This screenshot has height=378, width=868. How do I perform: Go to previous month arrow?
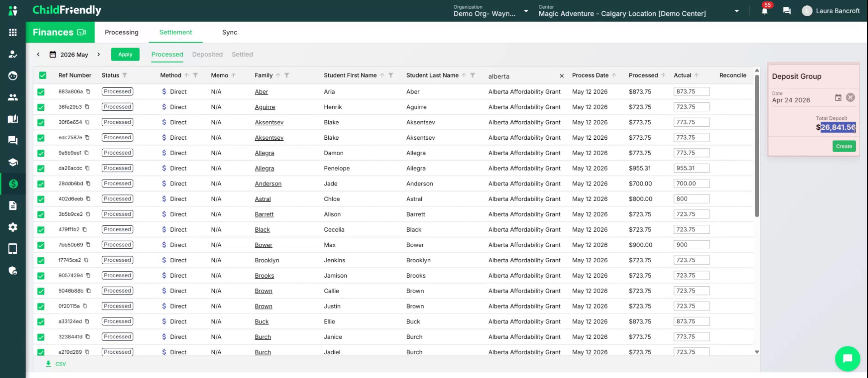[38, 54]
